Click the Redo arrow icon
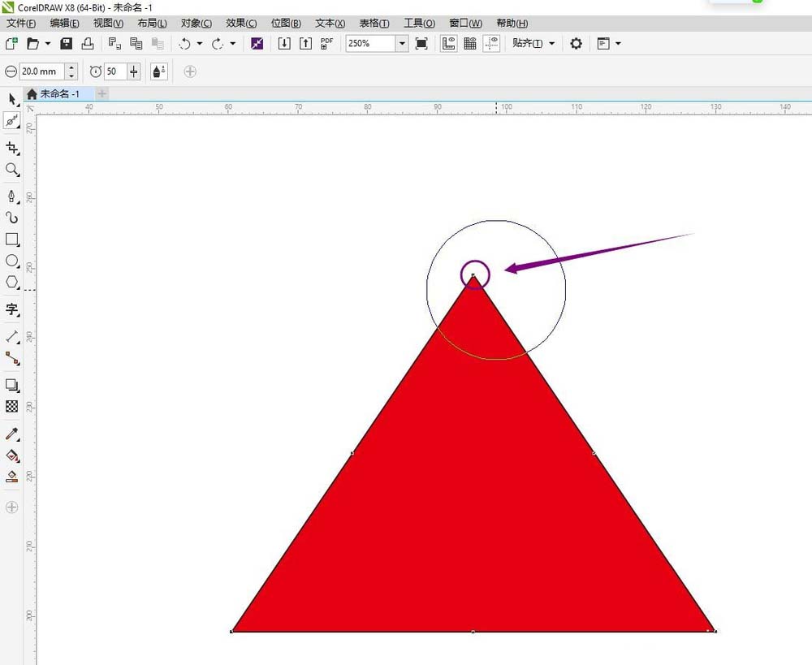This screenshot has height=665, width=812. click(218, 44)
